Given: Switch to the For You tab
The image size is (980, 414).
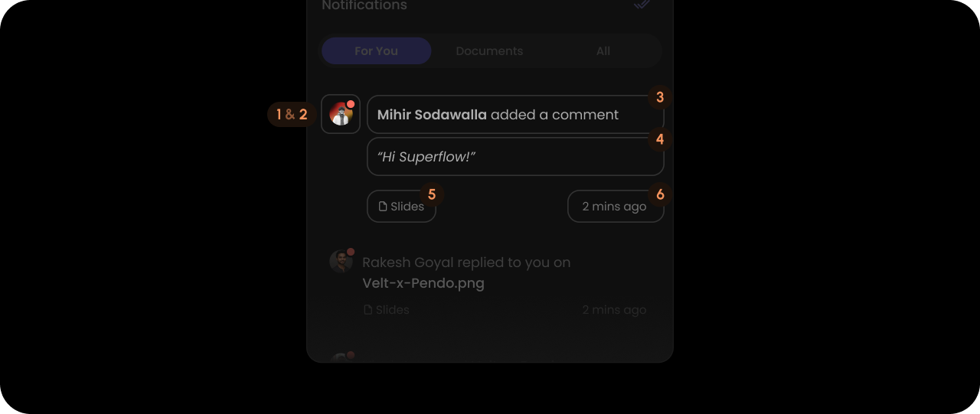Looking at the screenshot, I should click(376, 51).
